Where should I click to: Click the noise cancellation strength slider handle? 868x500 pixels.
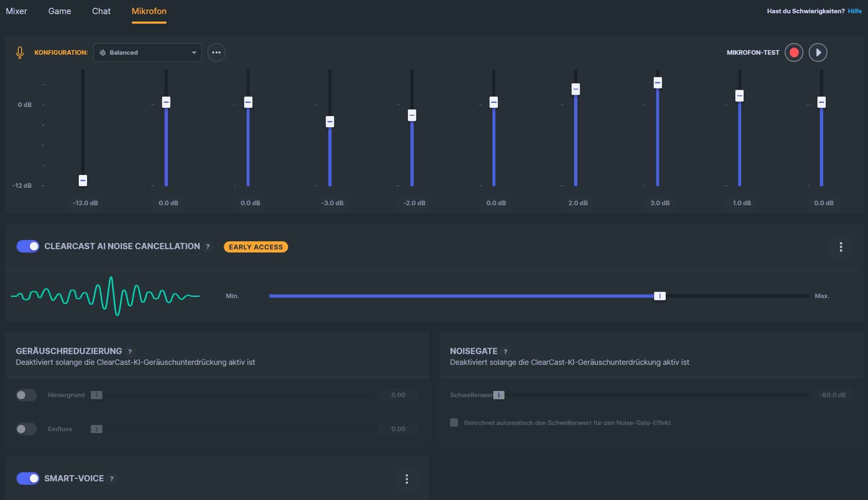coord(659,296)
